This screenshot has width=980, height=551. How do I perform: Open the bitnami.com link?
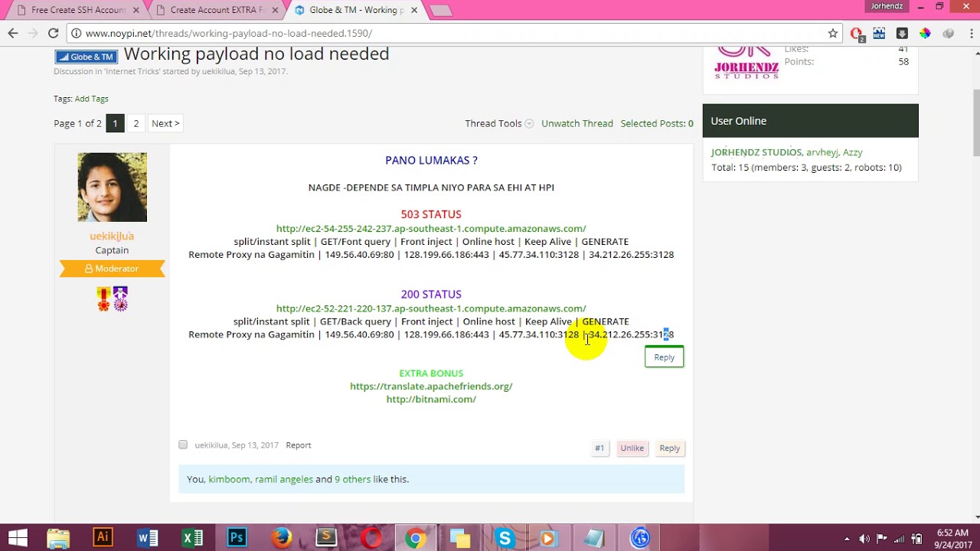pyautogui.click(x=431, y=399)
